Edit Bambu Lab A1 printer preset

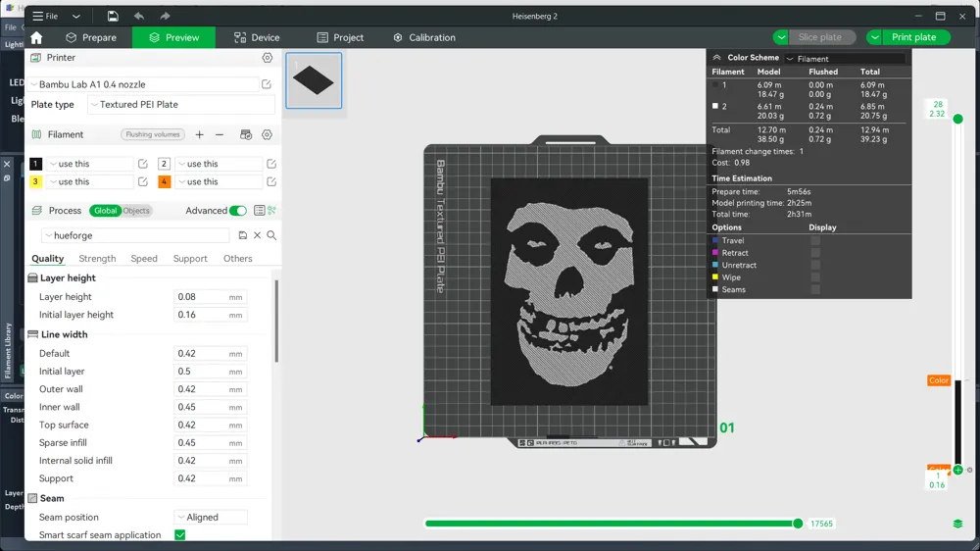pyautogui.click(x=267, y=84)
